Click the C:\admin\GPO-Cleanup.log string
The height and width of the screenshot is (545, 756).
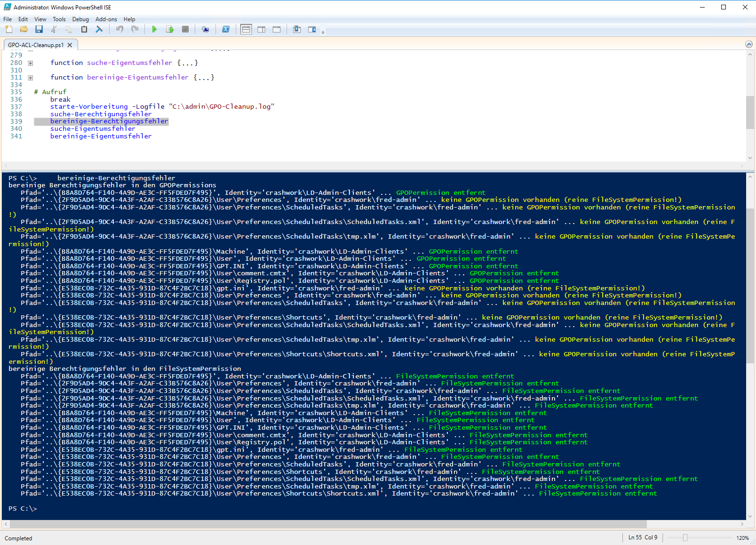tap(222, 107)
